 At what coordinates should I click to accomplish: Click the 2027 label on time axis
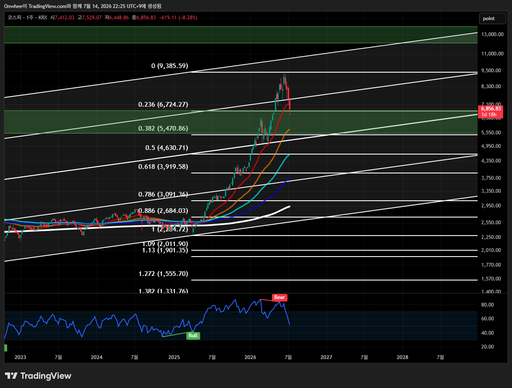pyautogui.click(x=326, y=357)
